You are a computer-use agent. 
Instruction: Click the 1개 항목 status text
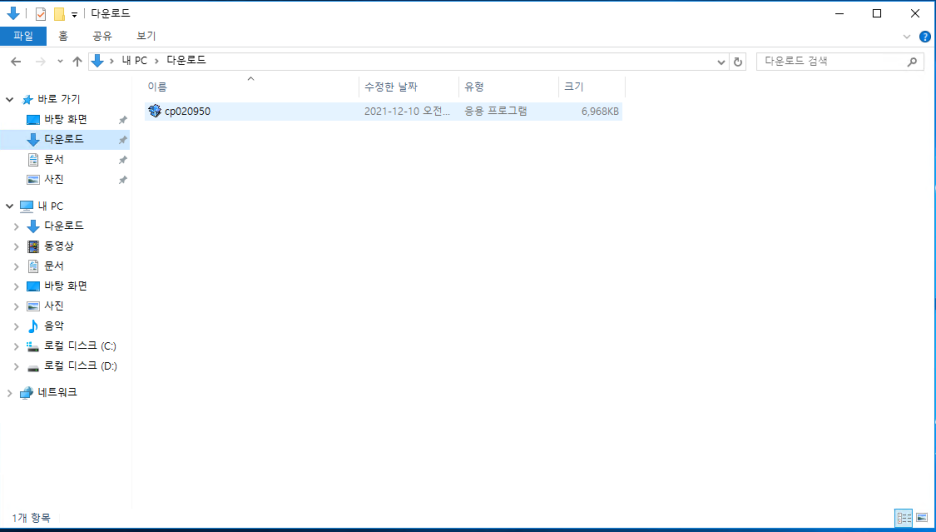[31, 518]
